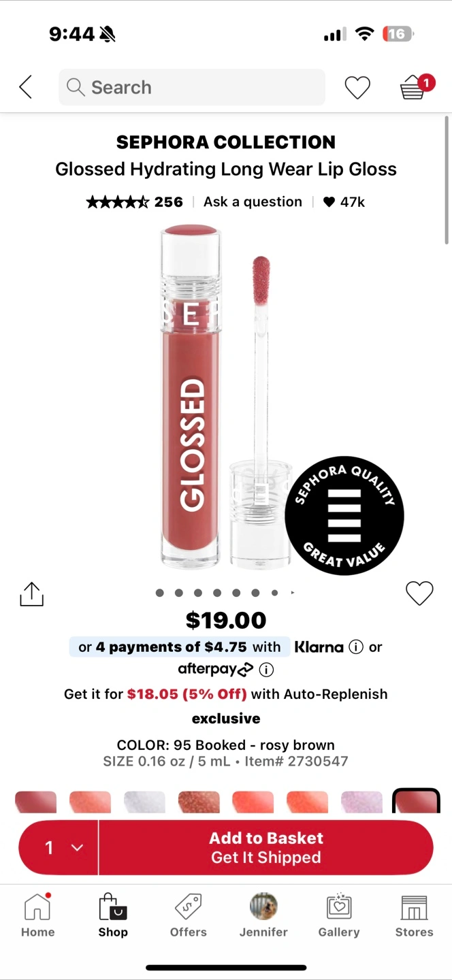Tap Add to Basket Get It Shipped
This screenshot has width=452, height=980.
coord(266,847)
